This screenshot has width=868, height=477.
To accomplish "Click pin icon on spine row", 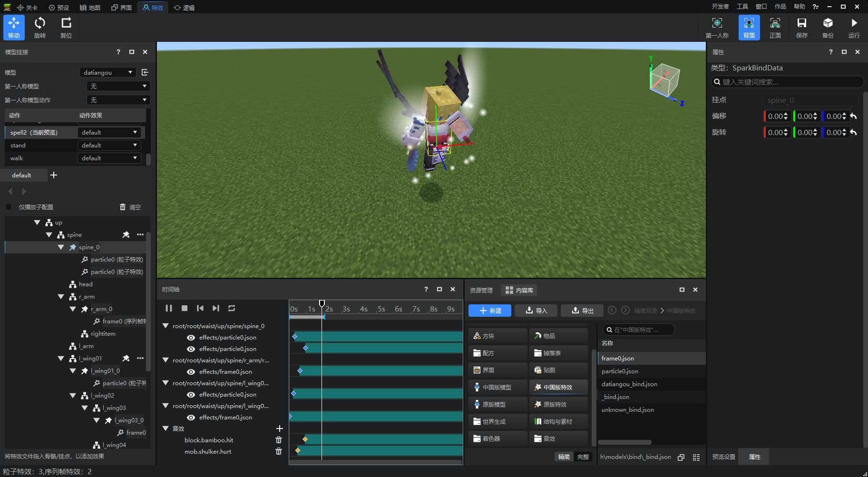I will pos(126,234).
